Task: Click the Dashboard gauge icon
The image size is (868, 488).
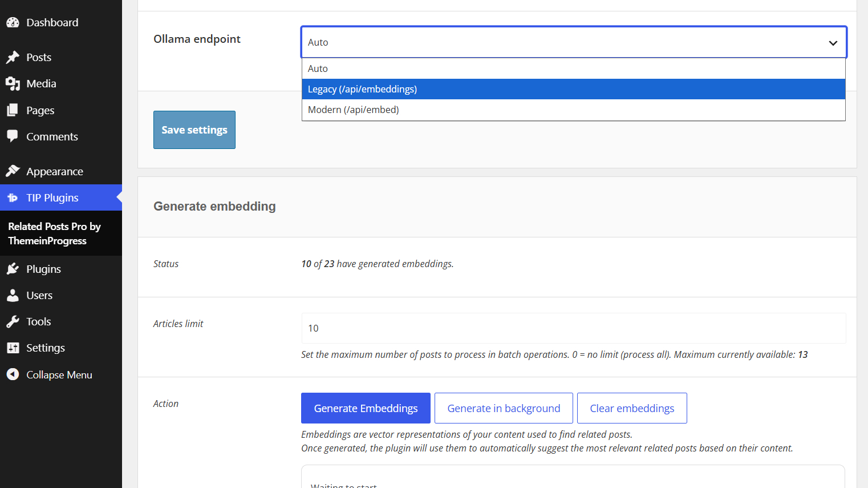Action: (13, 23)
